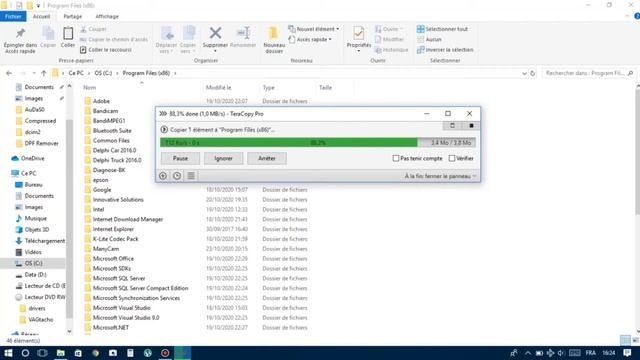Click the Rechercher dans Program Files search box
Image resolution: width=640 pixels, height=360 pixels.
click(589, 73)
